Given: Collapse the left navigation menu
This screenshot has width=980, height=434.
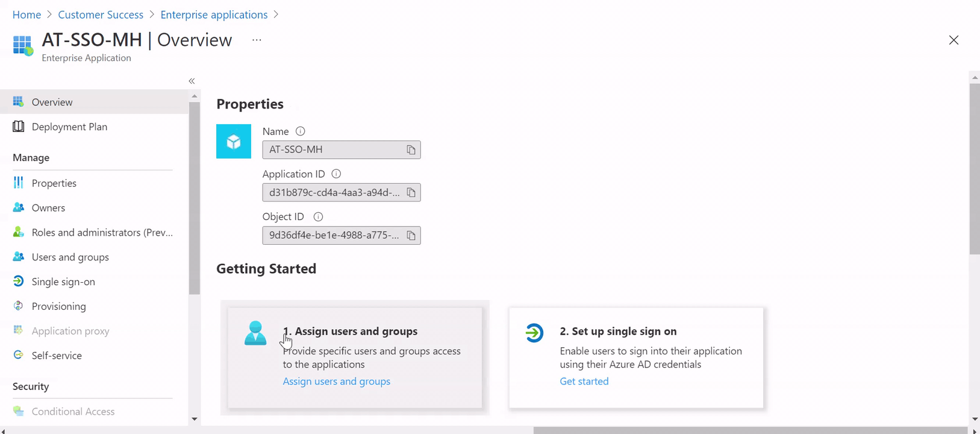Looking at the screenshot, I should pos(192,81).
